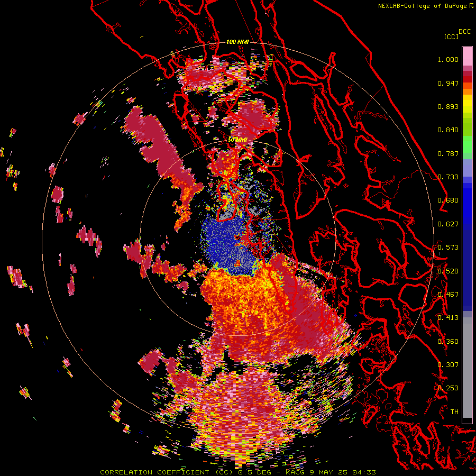Pick the bright green color bar segment
This screenshot has width=476, height=476.
click(467, 144)
